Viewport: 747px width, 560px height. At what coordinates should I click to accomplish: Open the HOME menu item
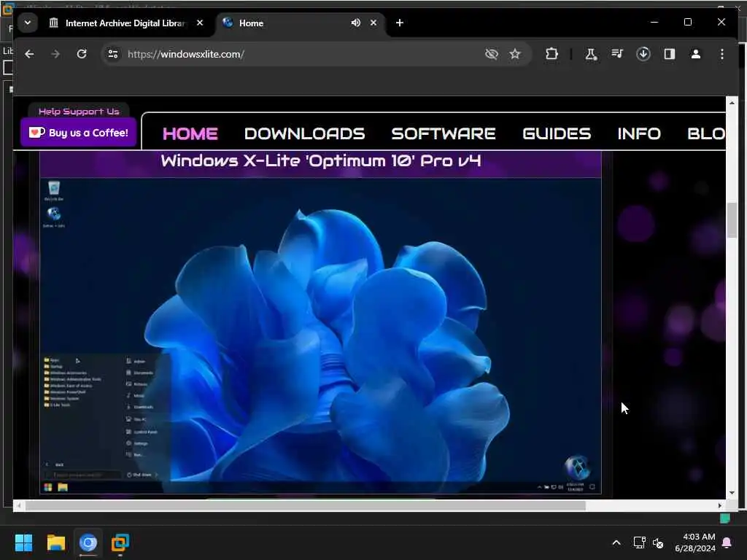[x=190, y=134]
